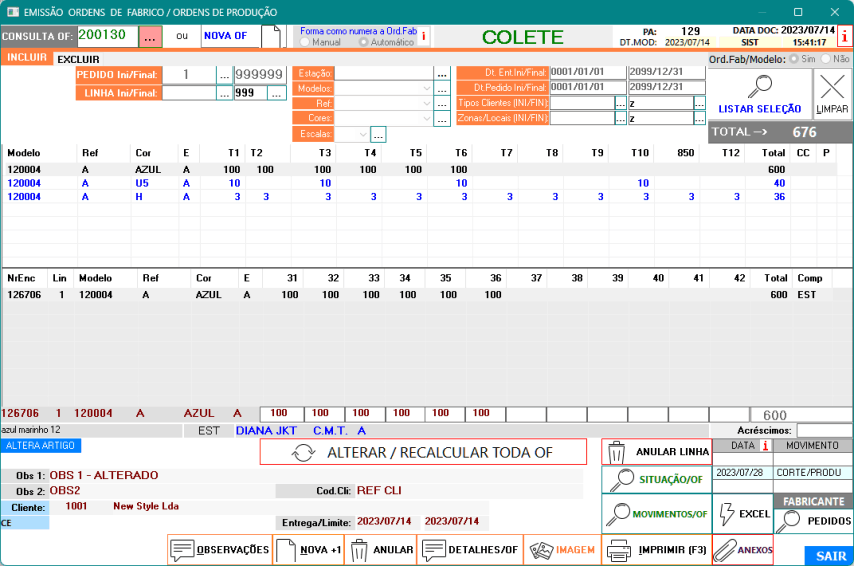Switch to the INCLUIR tab

click(x=26, y=58)
